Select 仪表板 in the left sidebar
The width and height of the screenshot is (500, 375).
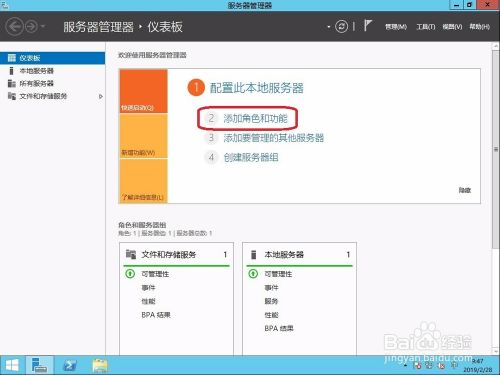click(52, 58)
